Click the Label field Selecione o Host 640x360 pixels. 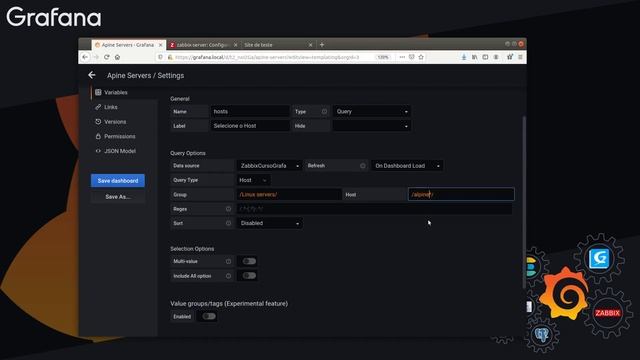250,126
